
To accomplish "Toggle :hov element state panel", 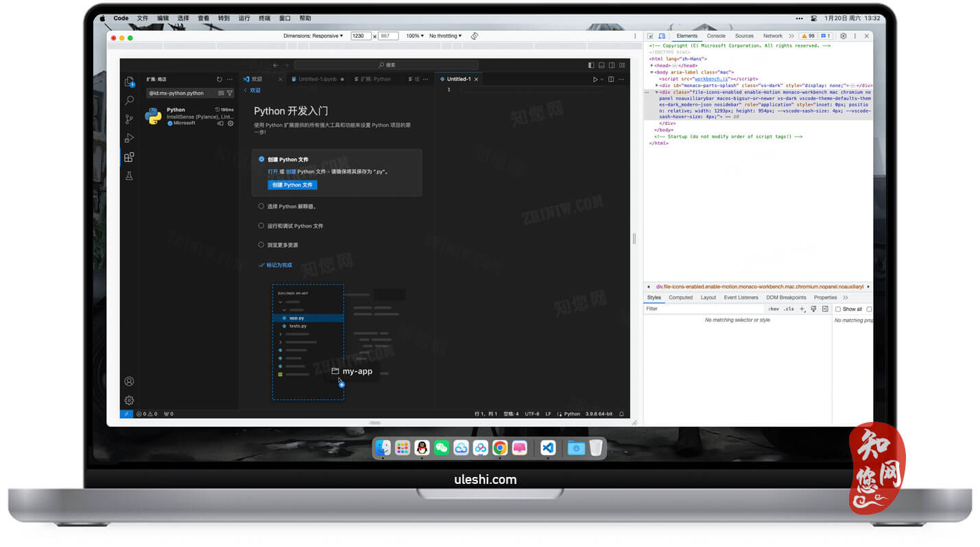I will pyautogui.click(x=773, y=309).
